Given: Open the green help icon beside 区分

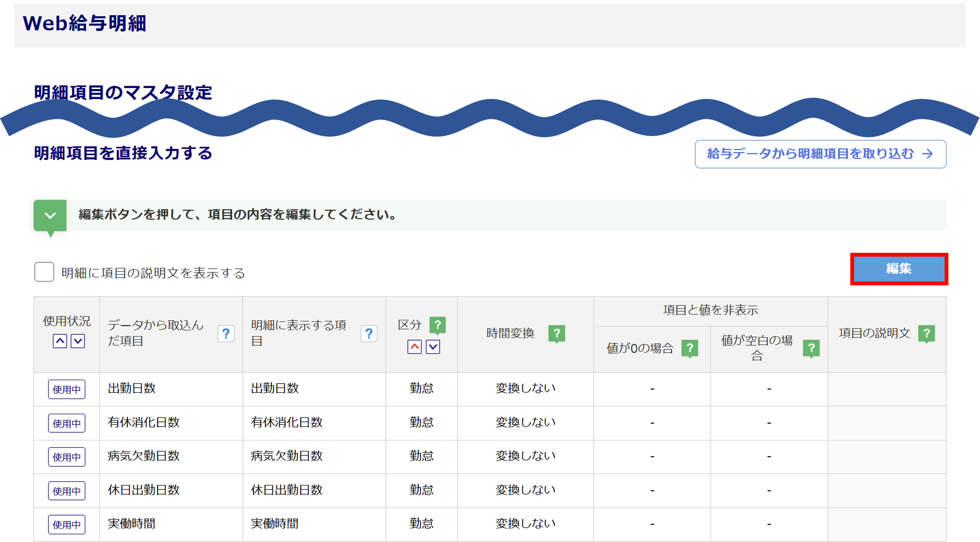Looking at the screenshot, I should [437, 325].
